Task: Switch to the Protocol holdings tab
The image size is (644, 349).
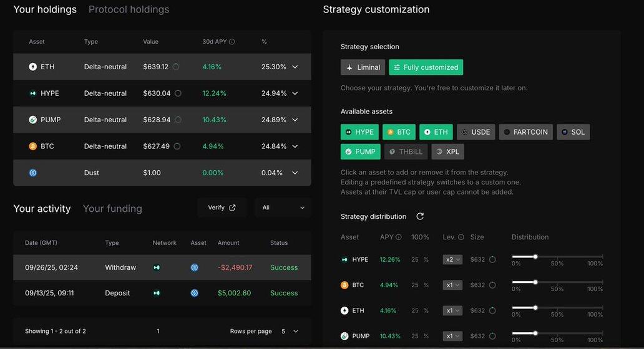Action: 129,9
